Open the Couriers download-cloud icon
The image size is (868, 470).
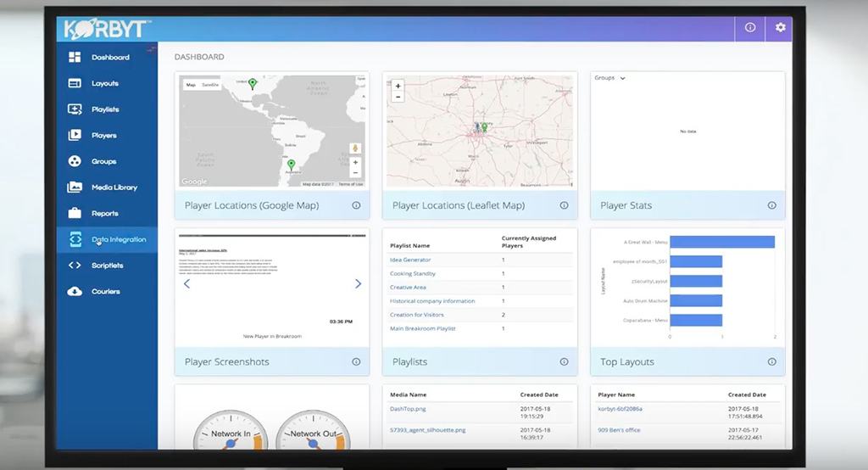tap(75, 292)
